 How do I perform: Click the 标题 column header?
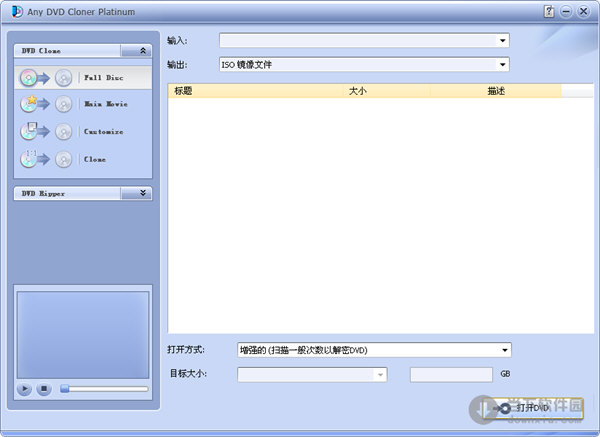coord(255,91)
